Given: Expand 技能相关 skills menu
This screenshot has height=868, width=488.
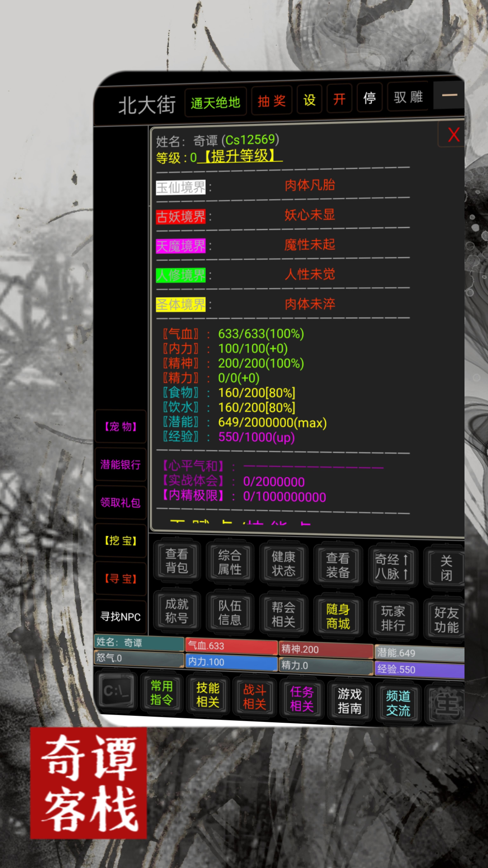Looking at the screenshot, I should coord(208,695).
